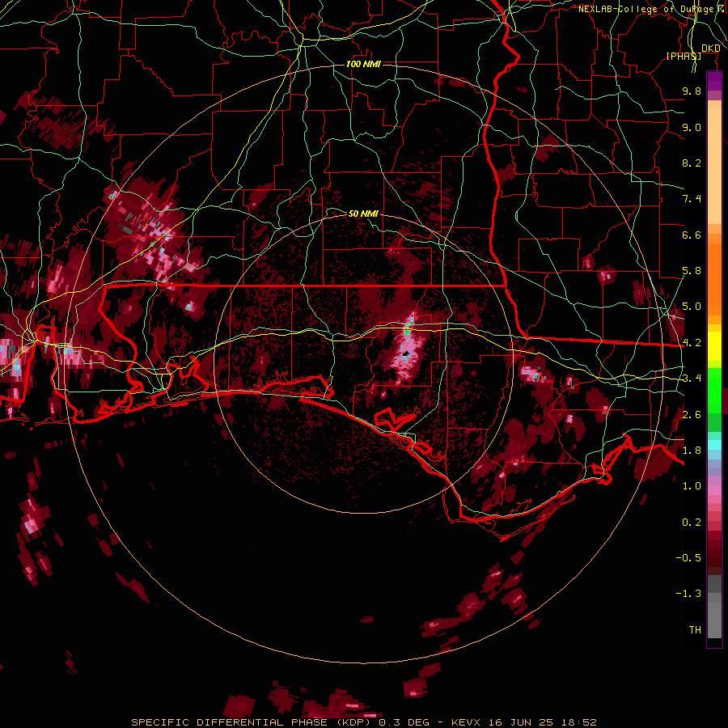
Task: Click the 18:52 timestamp in caption
Action: (578, 722)
